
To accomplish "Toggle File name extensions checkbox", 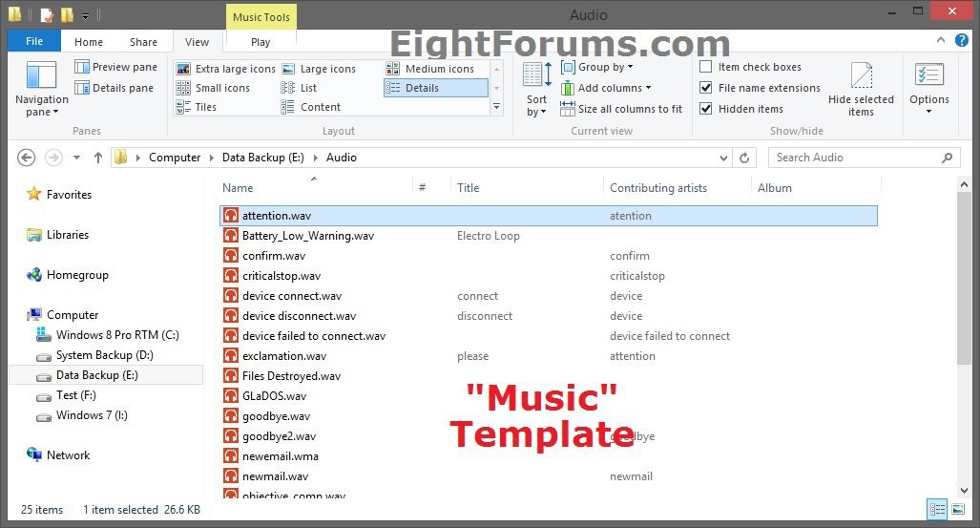I will [706, 88].
